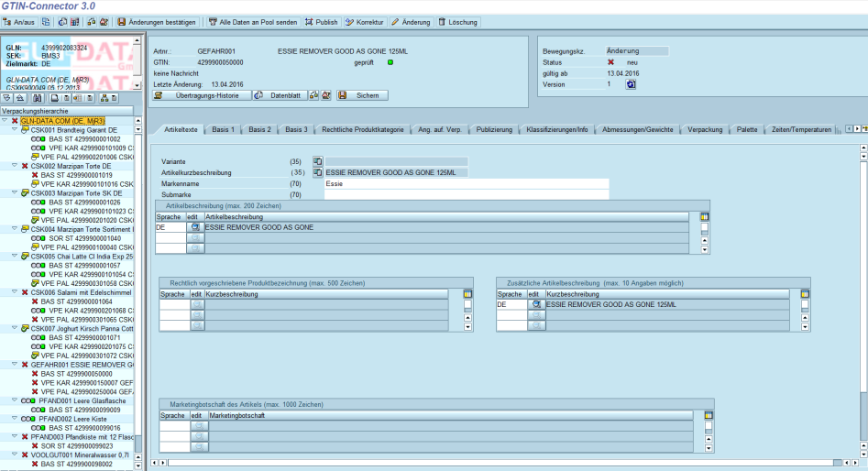Click the binoculars find icon in tree toolbar
Screen dimensions: 868x471
[x=37, y=98]
